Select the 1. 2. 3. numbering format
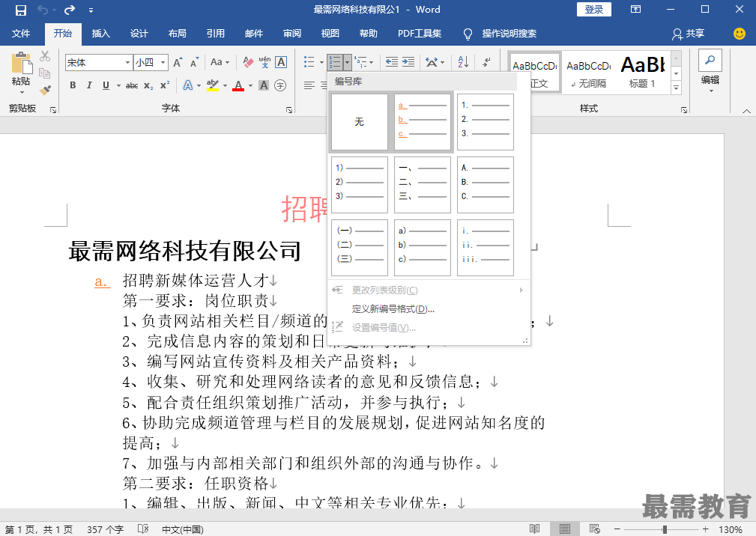The image size is (756, 536). 486,122
